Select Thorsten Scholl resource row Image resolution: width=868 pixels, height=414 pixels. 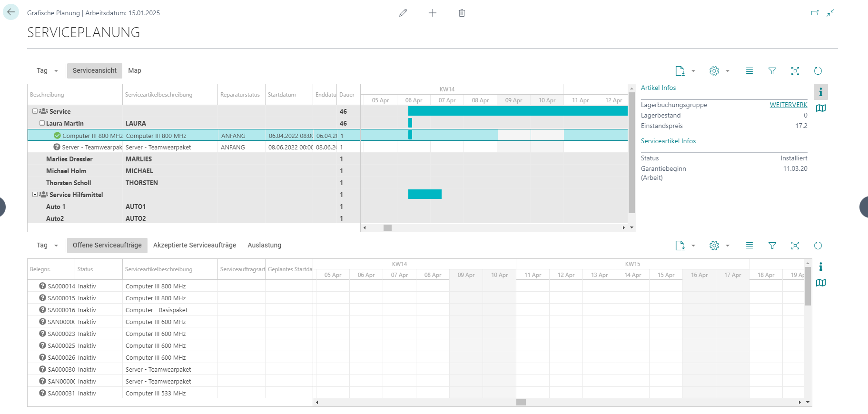point(194,183)
